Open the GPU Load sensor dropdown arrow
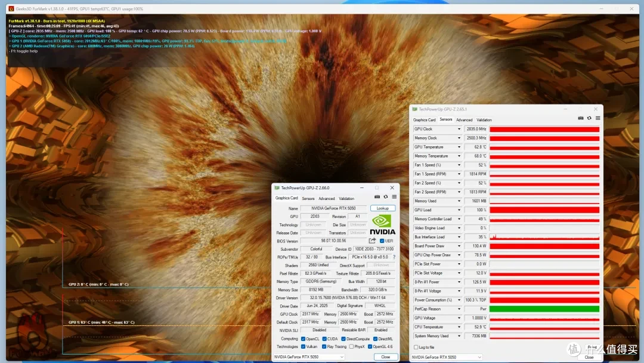Image resolution: width=644 pixels, height=363 pixels. pos(459,210)
